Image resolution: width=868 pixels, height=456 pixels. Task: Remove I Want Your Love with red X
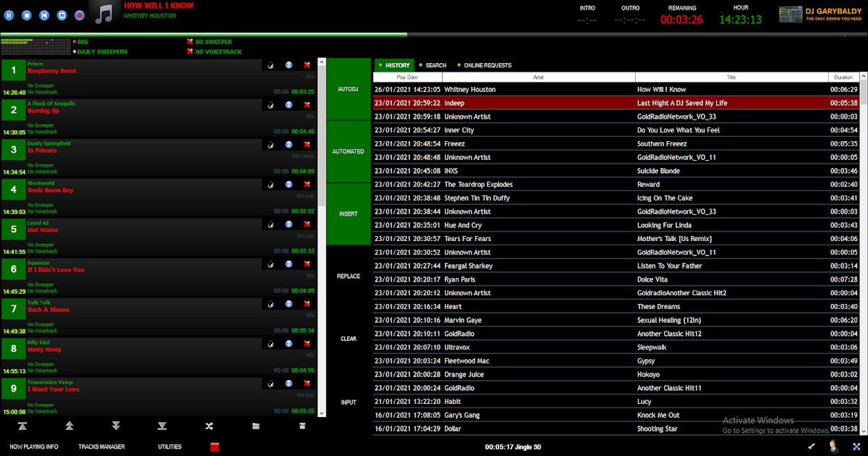(x=307, y=383)
